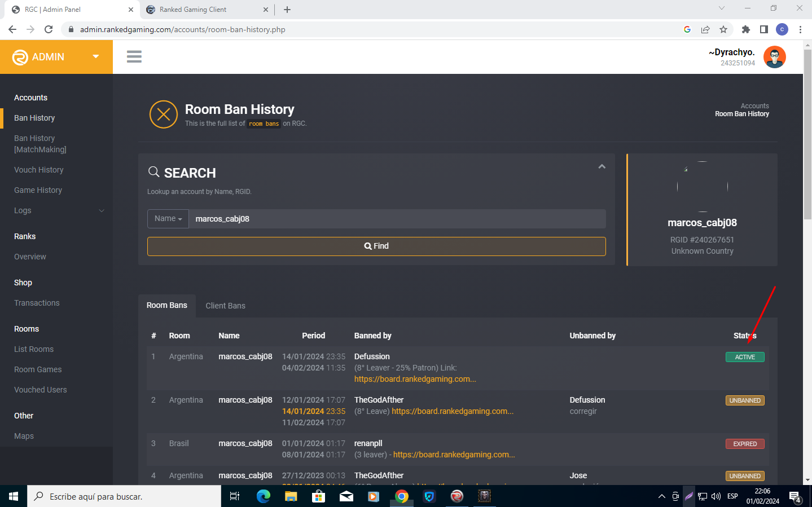Open Chrome three-dot menu
The image size is (812, 507).
click(800, 29)
